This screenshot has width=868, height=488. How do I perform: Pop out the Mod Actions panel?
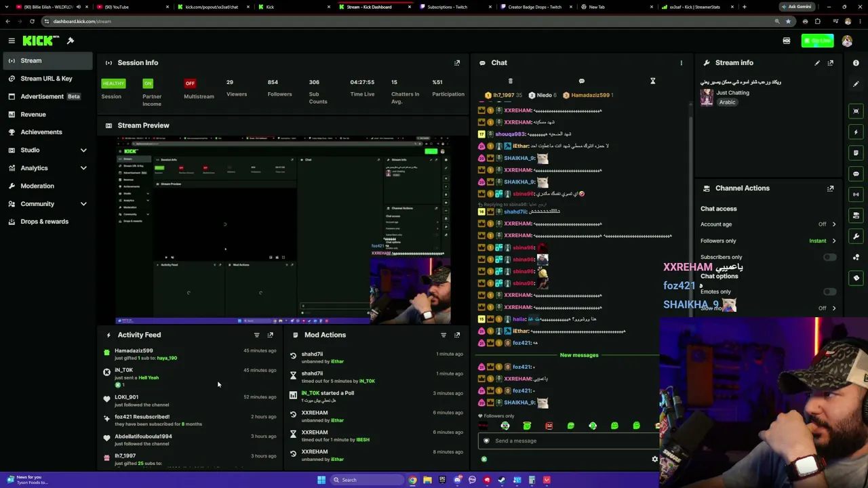(x=457, y=335)
